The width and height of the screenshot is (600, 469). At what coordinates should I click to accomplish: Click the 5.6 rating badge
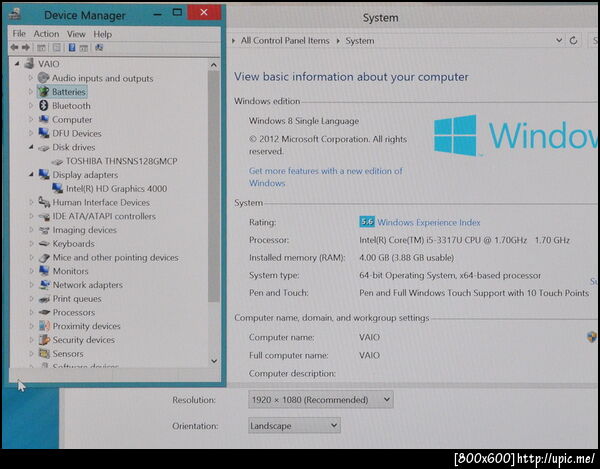(x=367, y=222)
